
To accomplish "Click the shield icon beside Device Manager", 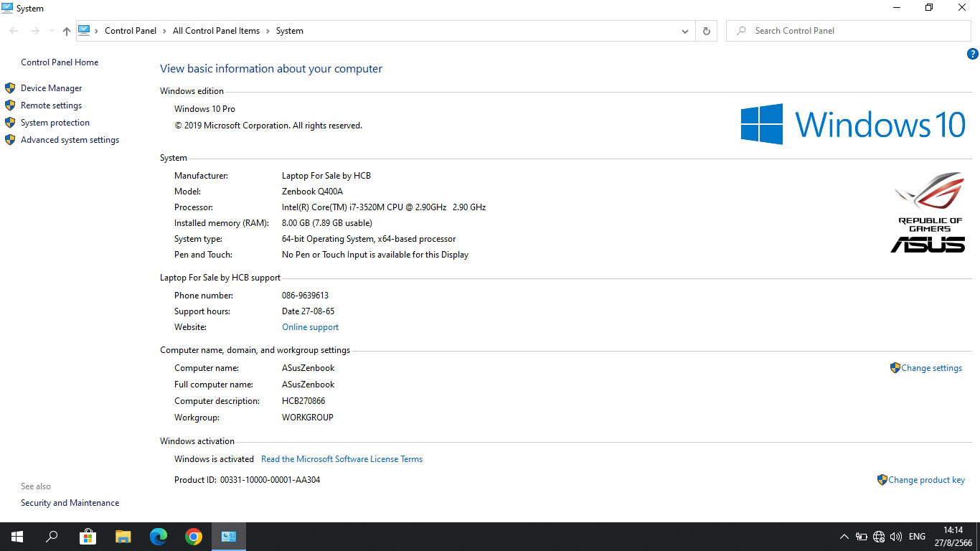I will (10, 88).
